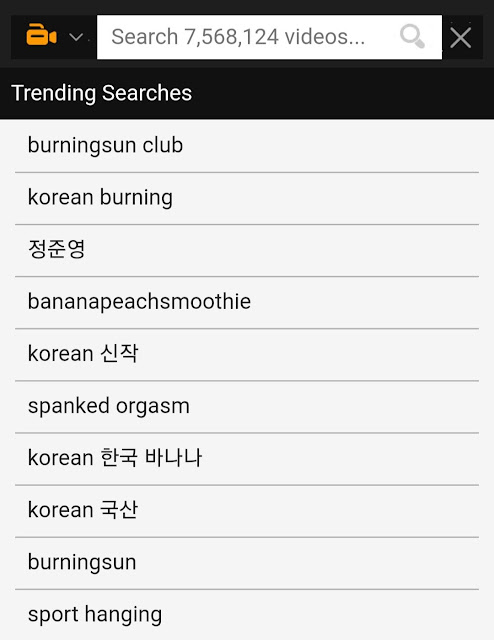Expand the search type dropdown chevron
Viewport: 494px width, 640px height.
[76, 38]
